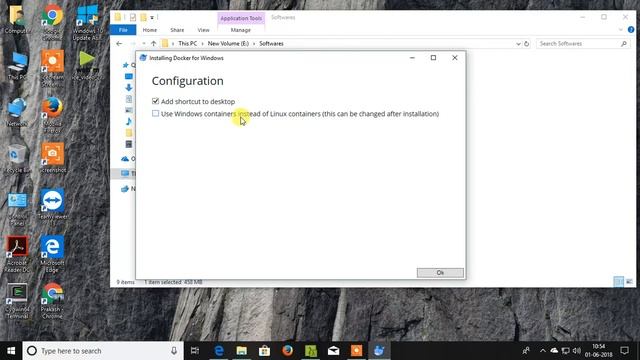Open Prakash Chrome desktop shortcut
The image size is (640, 360).
[x=52, y=301]
